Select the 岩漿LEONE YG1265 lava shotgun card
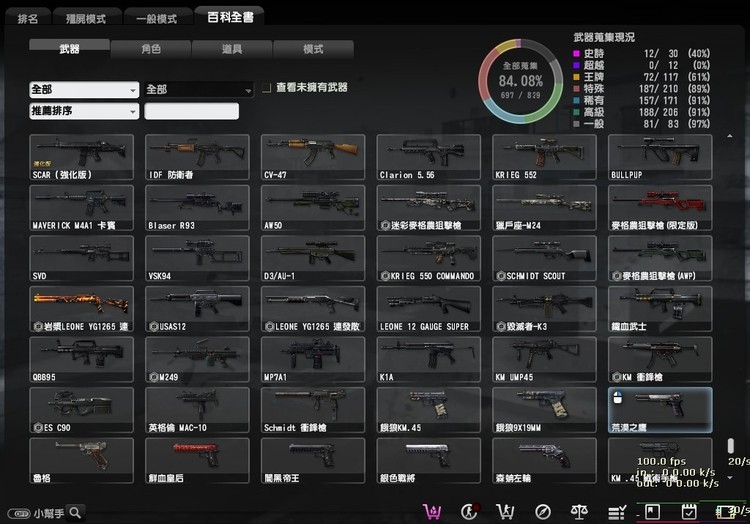This screenshot has width=750, height=524. [x=81, y=309]
